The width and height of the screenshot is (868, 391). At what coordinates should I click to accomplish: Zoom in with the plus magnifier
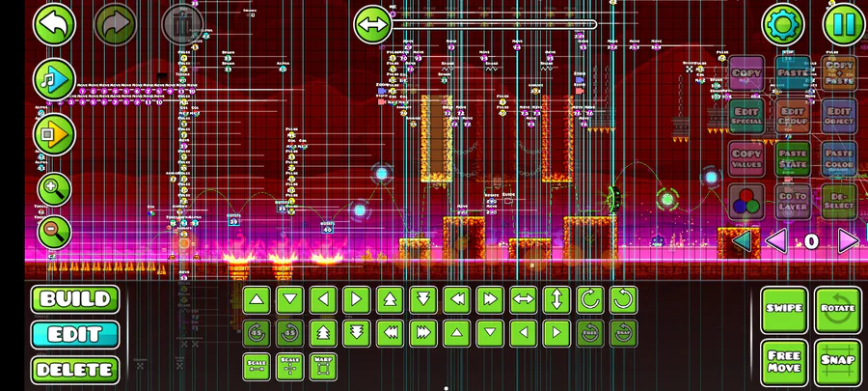coord(54,190)
